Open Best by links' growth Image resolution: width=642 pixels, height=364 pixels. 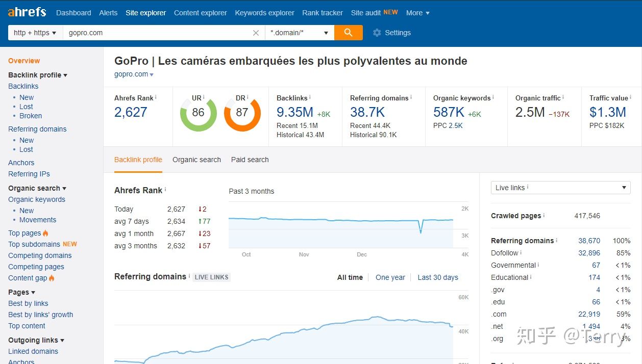(x=41, y=315)
